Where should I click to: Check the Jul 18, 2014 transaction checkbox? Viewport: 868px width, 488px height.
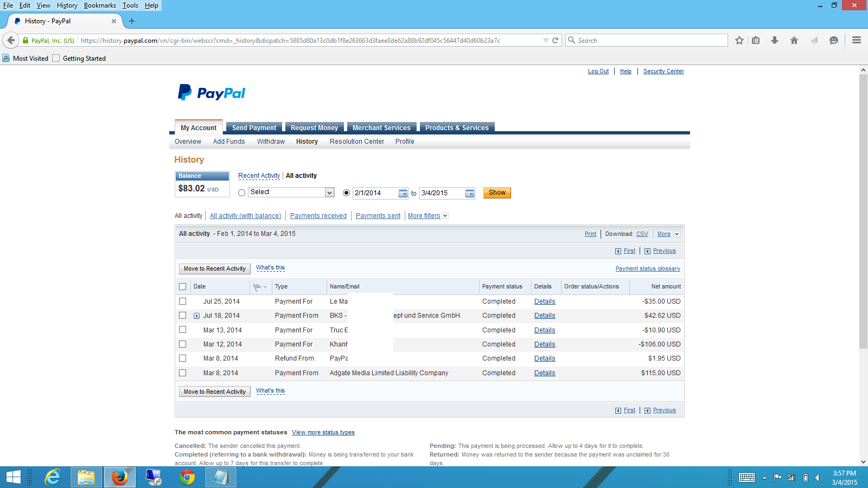coord(182,316)
